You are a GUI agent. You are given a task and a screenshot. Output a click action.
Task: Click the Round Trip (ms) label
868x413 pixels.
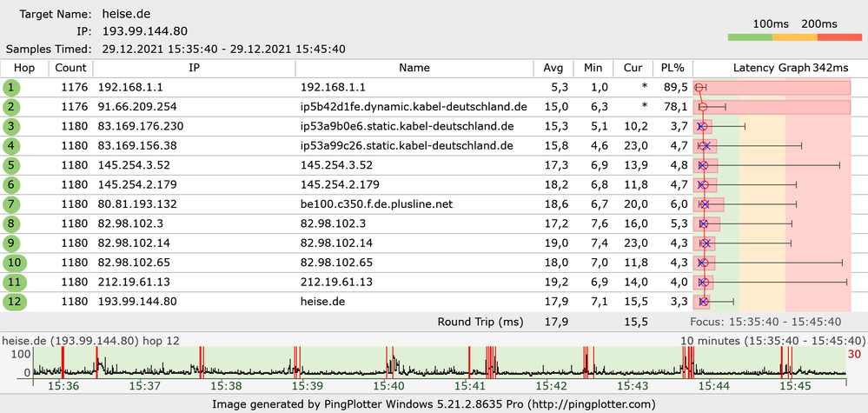click(x=480, y=323)
